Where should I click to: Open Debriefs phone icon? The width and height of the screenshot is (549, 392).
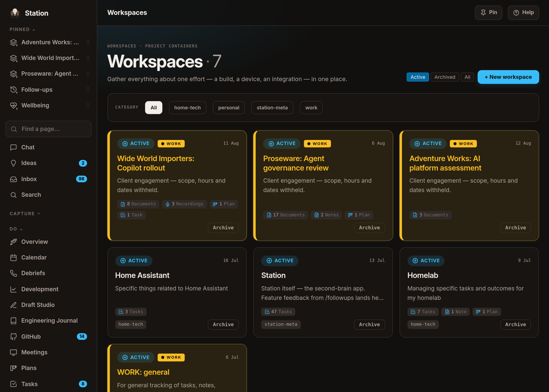(x=14, y=273)
